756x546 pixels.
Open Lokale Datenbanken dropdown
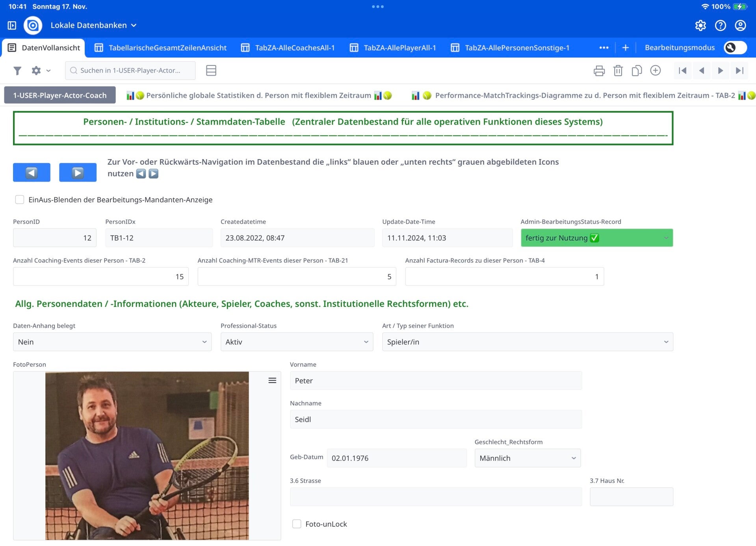(93, 26)
